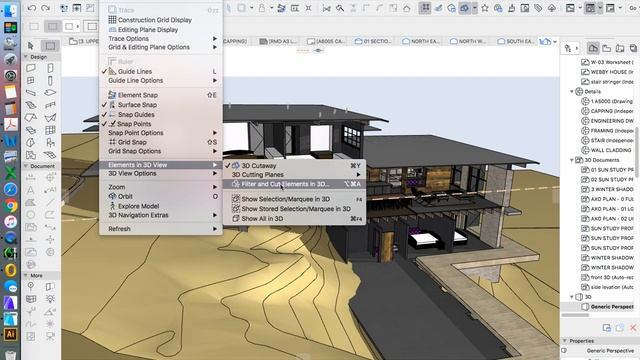Choose Filter and Cut Elements in 3D

[x=294, y=184]
